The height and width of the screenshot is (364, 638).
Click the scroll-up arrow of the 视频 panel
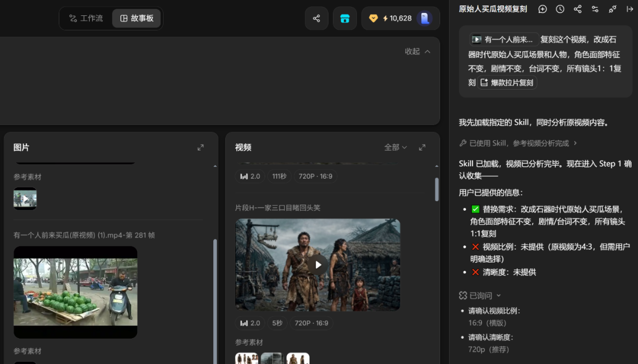tap(437, 166)
